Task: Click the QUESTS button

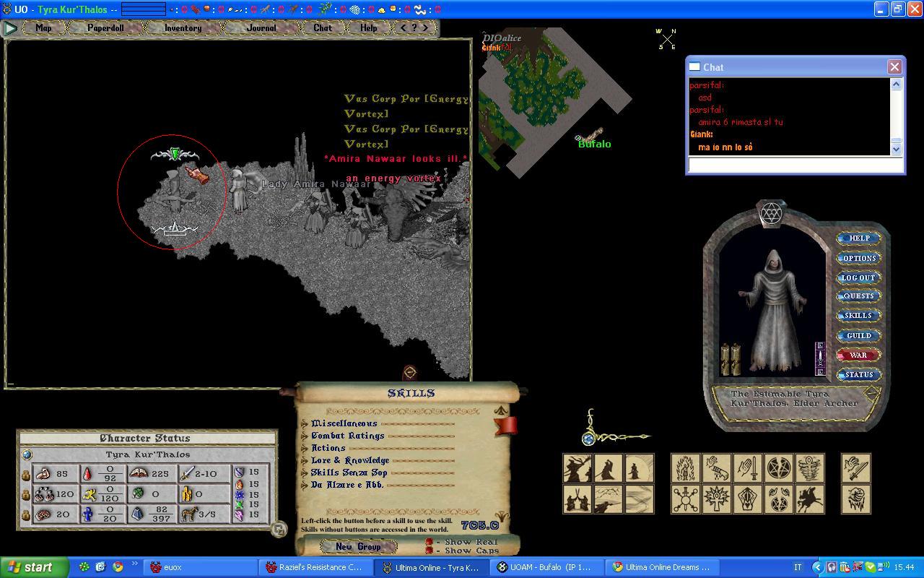Action: (858, 296)
